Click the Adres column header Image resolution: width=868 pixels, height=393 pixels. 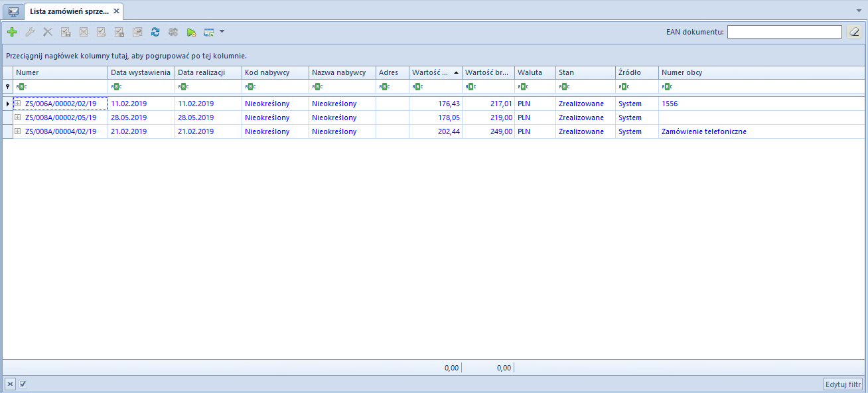(392, 72)
